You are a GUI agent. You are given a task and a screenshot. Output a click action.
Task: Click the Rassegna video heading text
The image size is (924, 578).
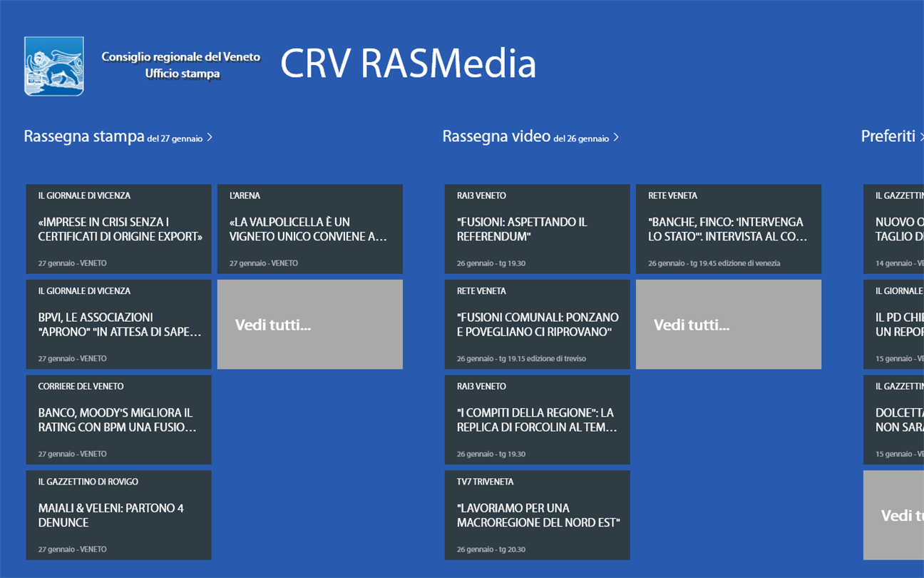click(x=496, y=136)
